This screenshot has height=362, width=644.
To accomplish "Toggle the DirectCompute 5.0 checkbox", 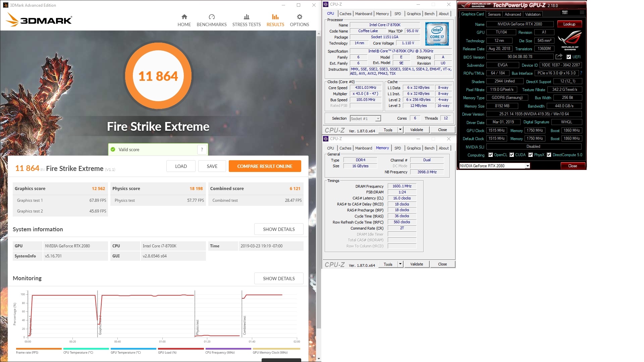I will point(549,155).
